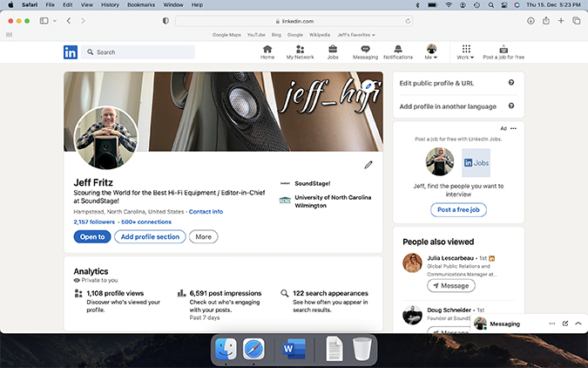Open Jeff's Favorites bookmarks dropdown
588x368 pixels.
pos(356,35)
